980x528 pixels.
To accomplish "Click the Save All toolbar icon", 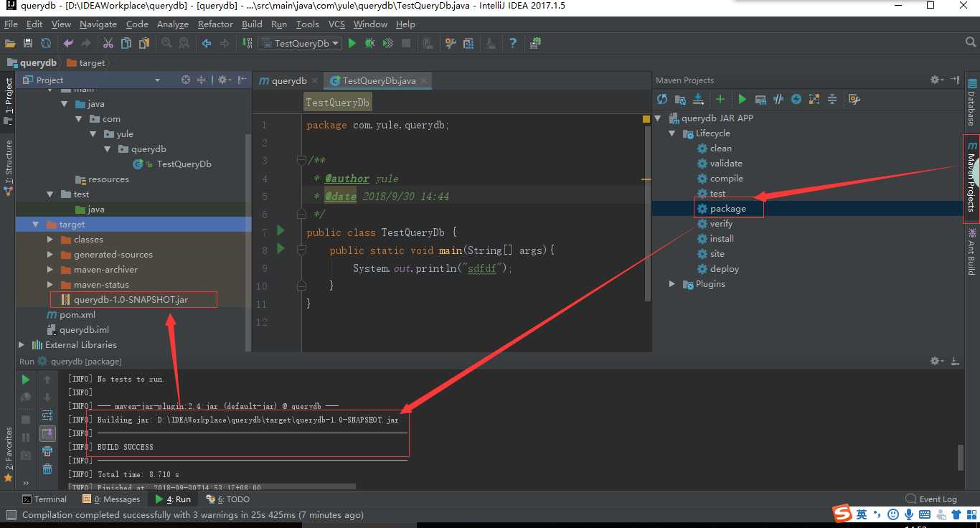I will (28, 43).
